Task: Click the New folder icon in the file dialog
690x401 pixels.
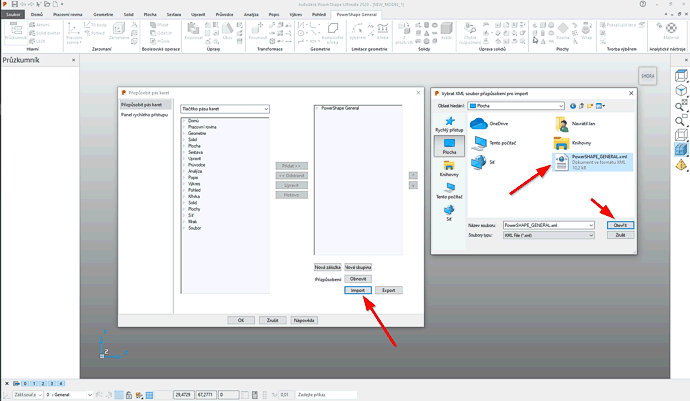Action: 590,106
